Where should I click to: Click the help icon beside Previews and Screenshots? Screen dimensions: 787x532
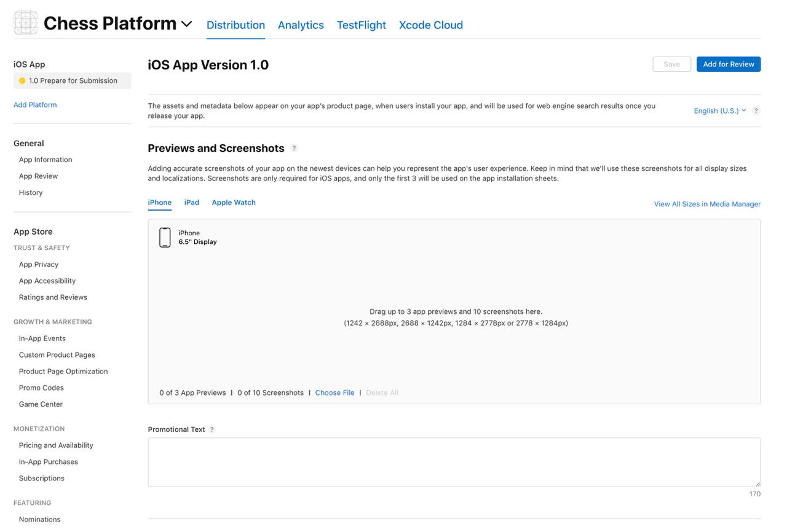point(294,148)
